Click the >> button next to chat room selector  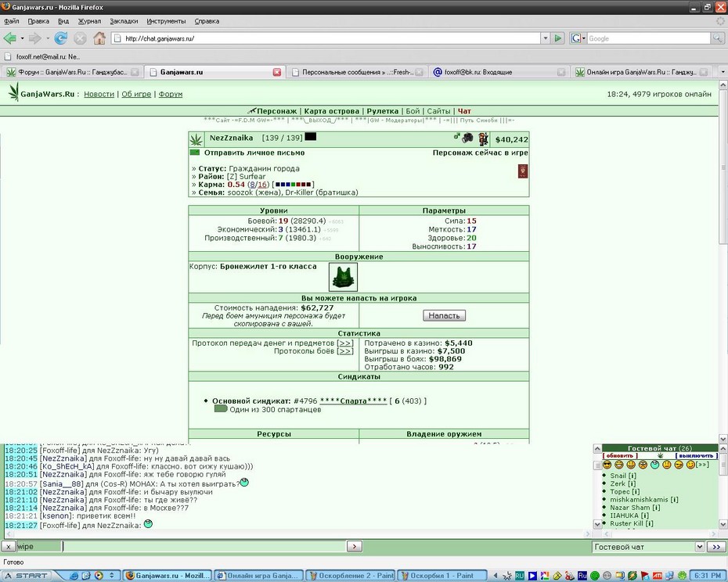(716, 547)
